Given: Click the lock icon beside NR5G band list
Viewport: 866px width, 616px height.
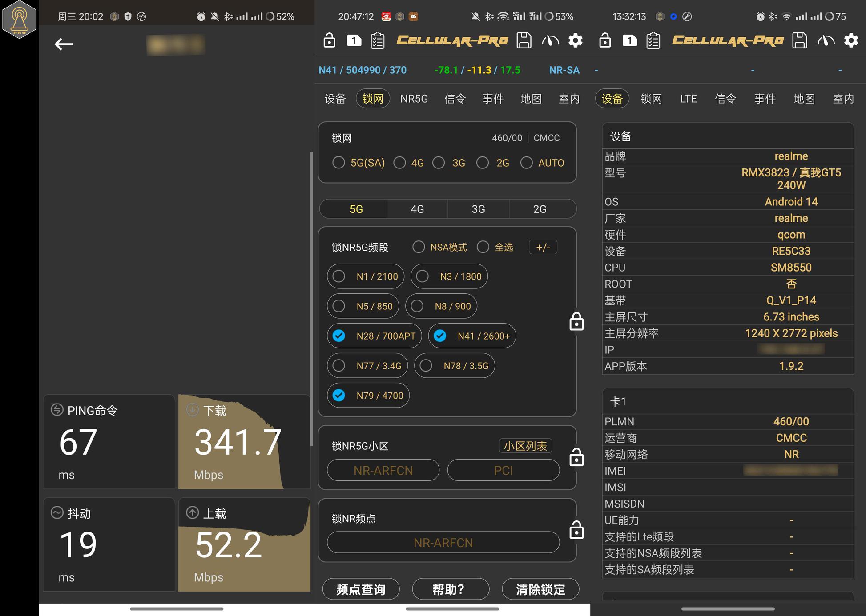Looking at the screenshot, I should [576, 321].
